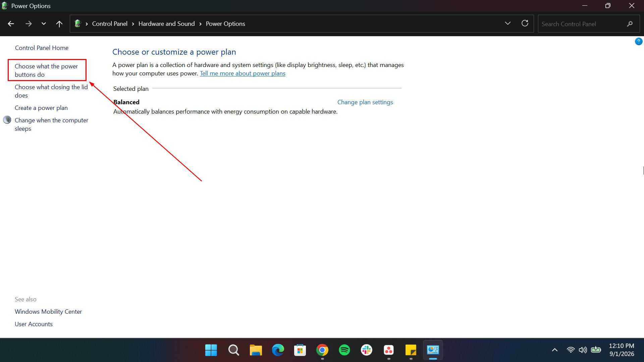644x362 pixels.
Task: Open Choose what the power buttons do
Action: 46,70
